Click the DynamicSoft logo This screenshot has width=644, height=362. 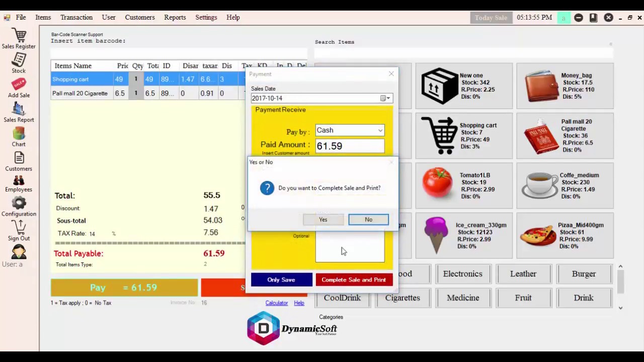click(x=292, y=328)
